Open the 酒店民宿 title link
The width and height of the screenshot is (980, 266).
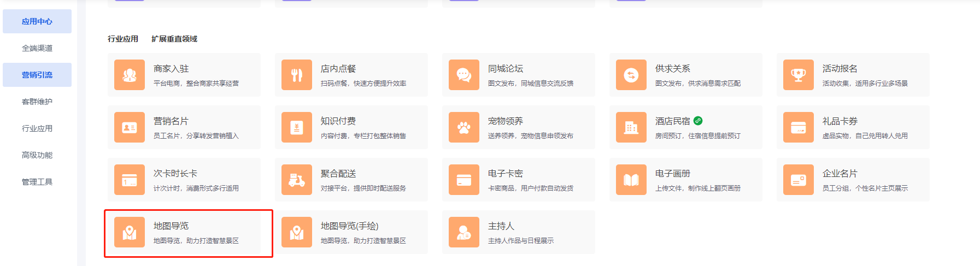(673, 121)
